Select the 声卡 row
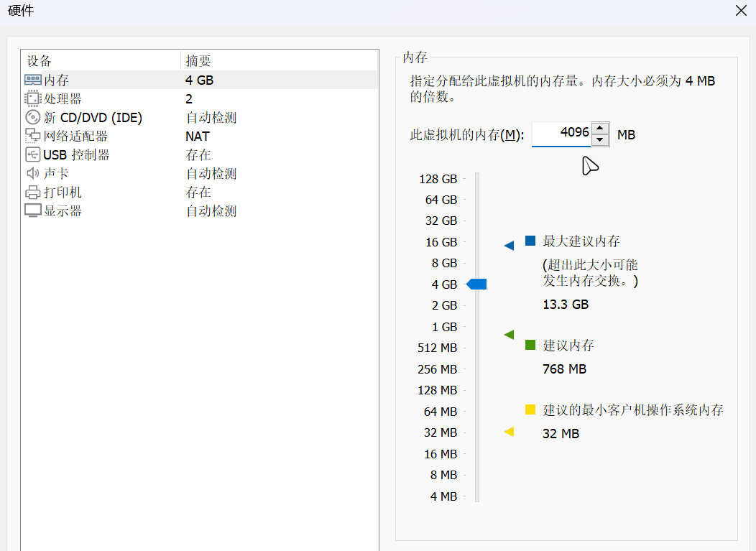756x551 pixels. tap(199, 174)
